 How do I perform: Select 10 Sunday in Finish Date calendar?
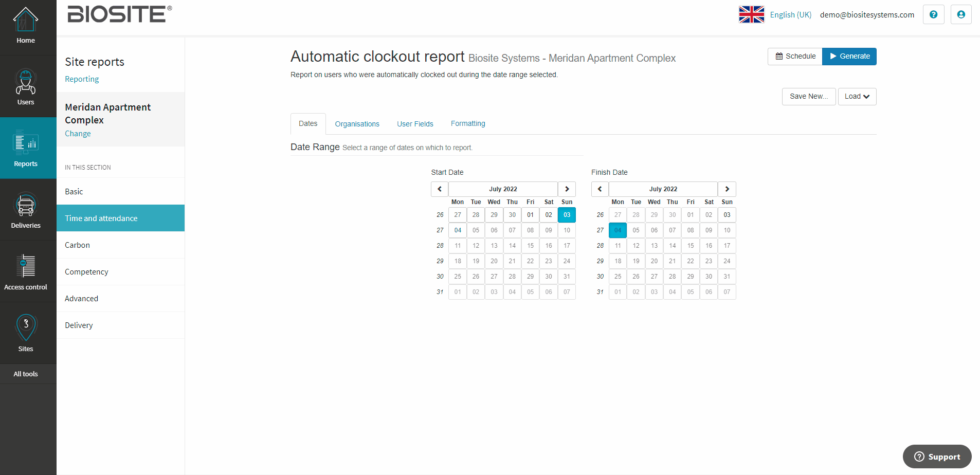click(x=727, y=230)
